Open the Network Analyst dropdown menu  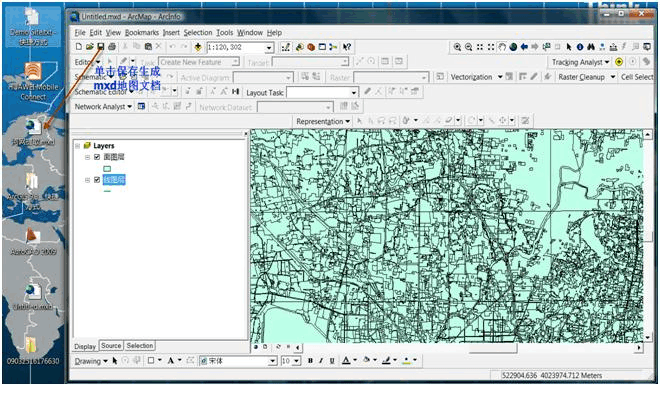(x=104, y=107)
